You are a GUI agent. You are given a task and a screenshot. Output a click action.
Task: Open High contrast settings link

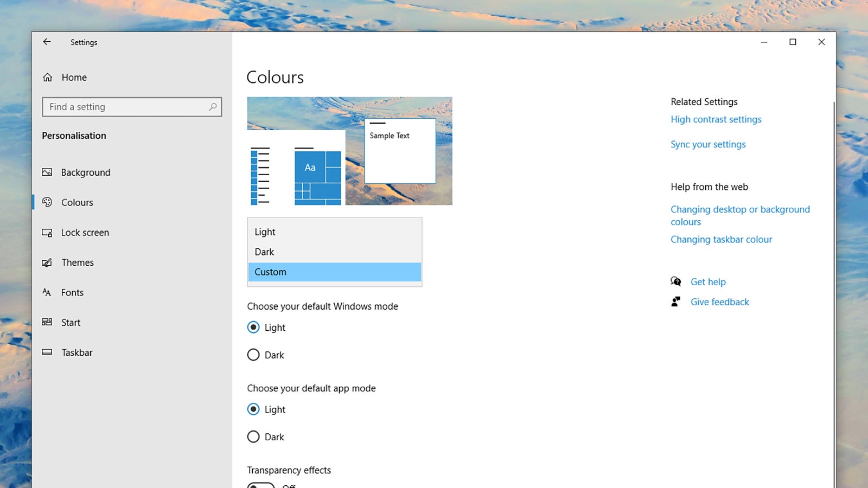pos(716,119)
